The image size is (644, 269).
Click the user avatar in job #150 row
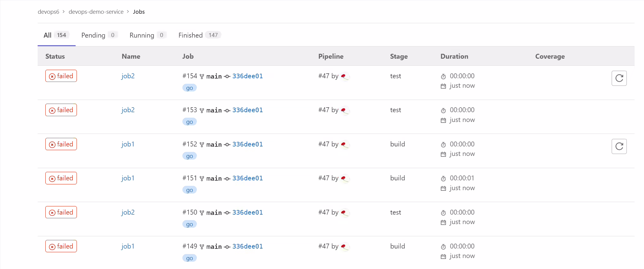click(345, 212)
